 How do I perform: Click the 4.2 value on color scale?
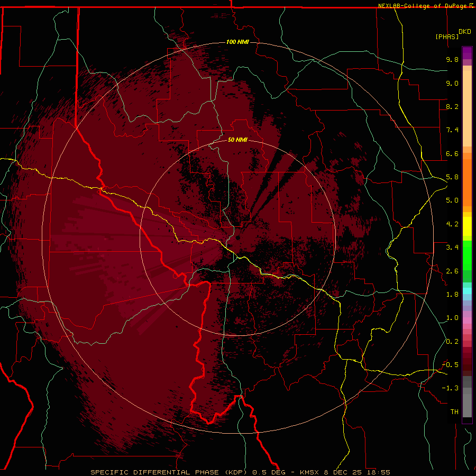(x=452, y=224)
